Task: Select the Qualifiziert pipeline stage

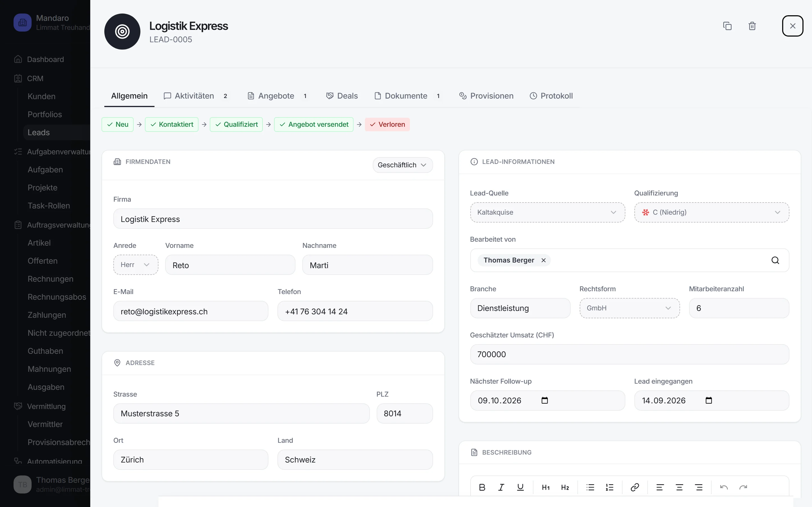Action: tap(236, 124)
